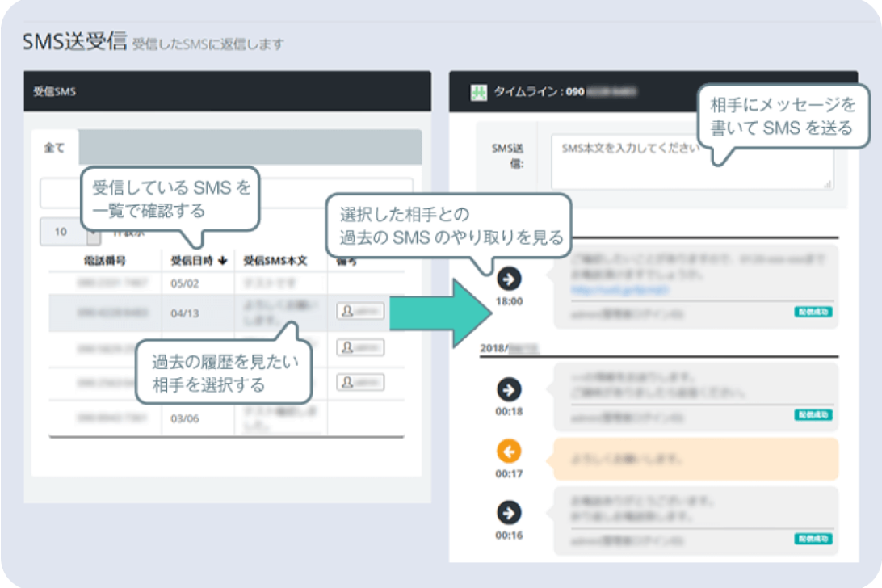Click the green timeline grid icon in the タイムライン header
882x588 pixels.
point(478,93)
